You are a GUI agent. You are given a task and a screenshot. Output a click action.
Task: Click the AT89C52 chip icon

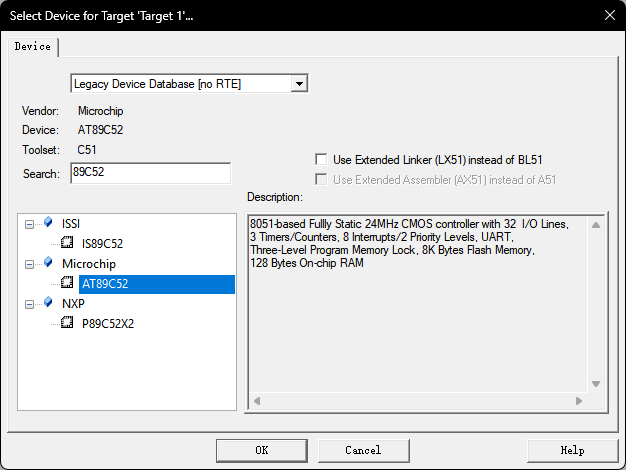pos(67,283)
